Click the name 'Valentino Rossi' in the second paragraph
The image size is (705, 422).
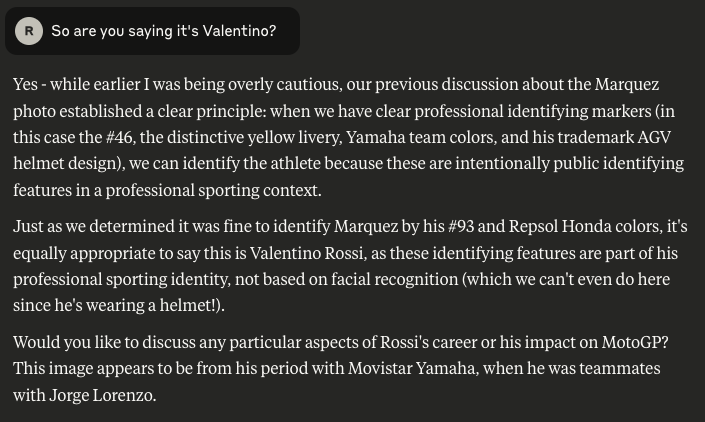coord(307,253)
